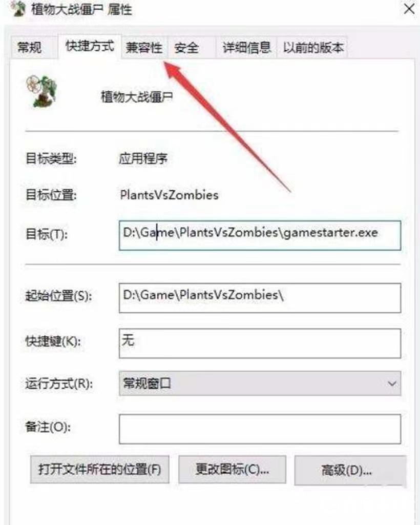Click the chevron arrow of 常规窗口 combo box
Image resolution: width=420 pixels, height=525 pixels.
pyautogui.click(x=392, y=383)
